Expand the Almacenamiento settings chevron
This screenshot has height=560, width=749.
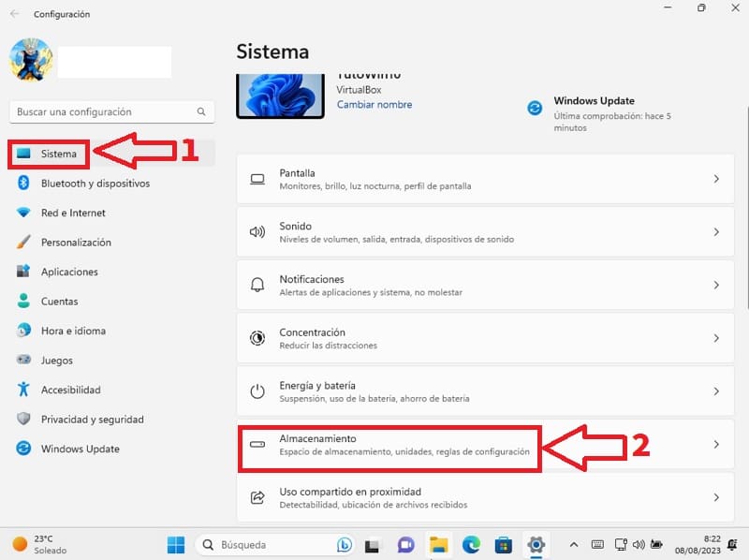point(716,445)
